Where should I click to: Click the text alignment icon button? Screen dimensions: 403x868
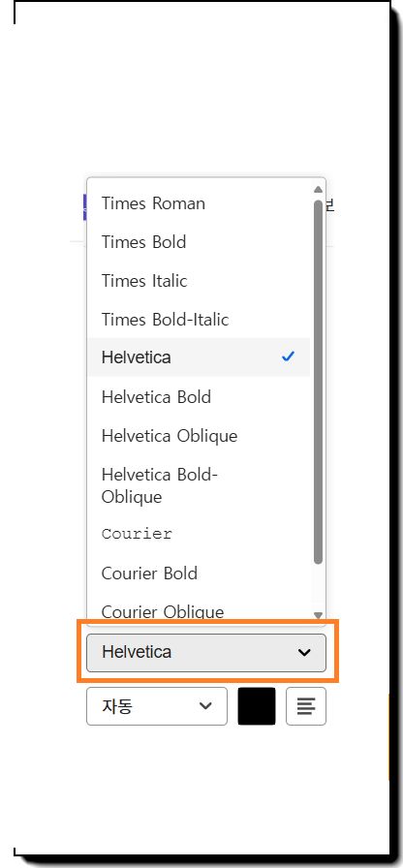point(305,706)
